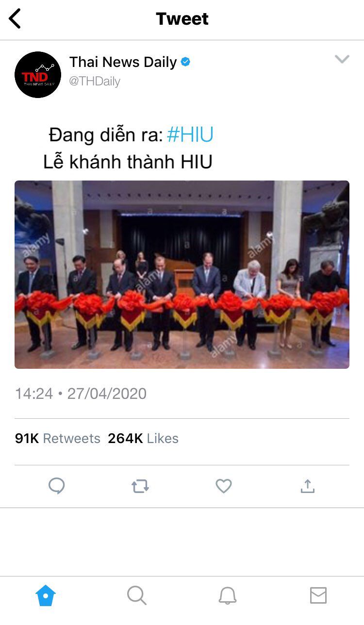Image resolution: width=364 pixels, height=625 pixels.
Task: Open the Home tab in bottom bar
Action: pyautogui.click(x=46, y=595)
